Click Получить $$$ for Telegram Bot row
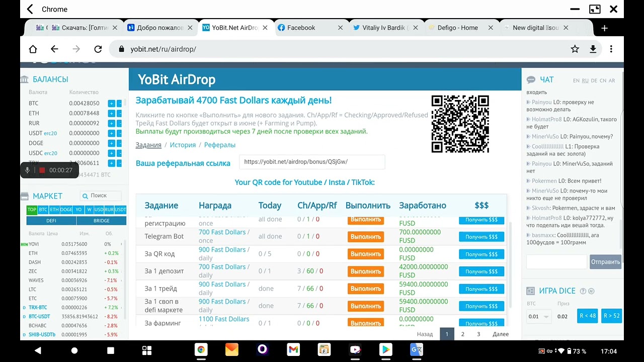Viewport: 644px width, 362px height. [481, 237]
